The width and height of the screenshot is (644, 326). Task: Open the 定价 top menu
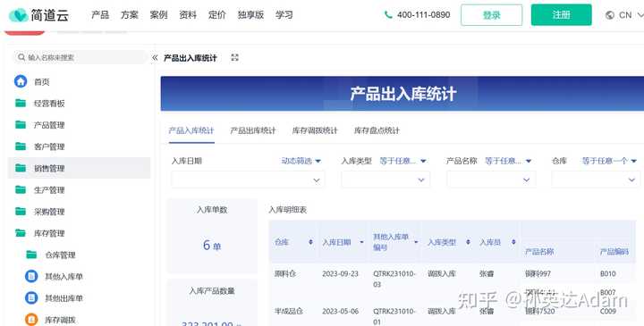click(x=216, y=15)
